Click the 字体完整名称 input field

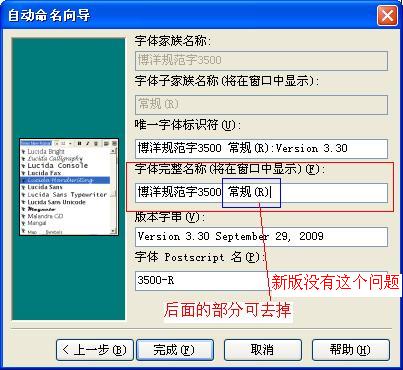point(262,193)
